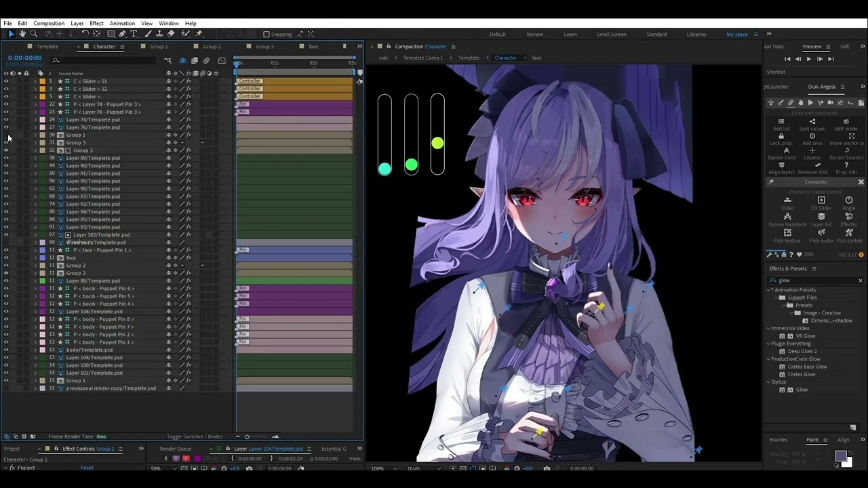Collapse the Immersive Video category
Viewport: 868px width, 488px height.
[x=770, y=328]
